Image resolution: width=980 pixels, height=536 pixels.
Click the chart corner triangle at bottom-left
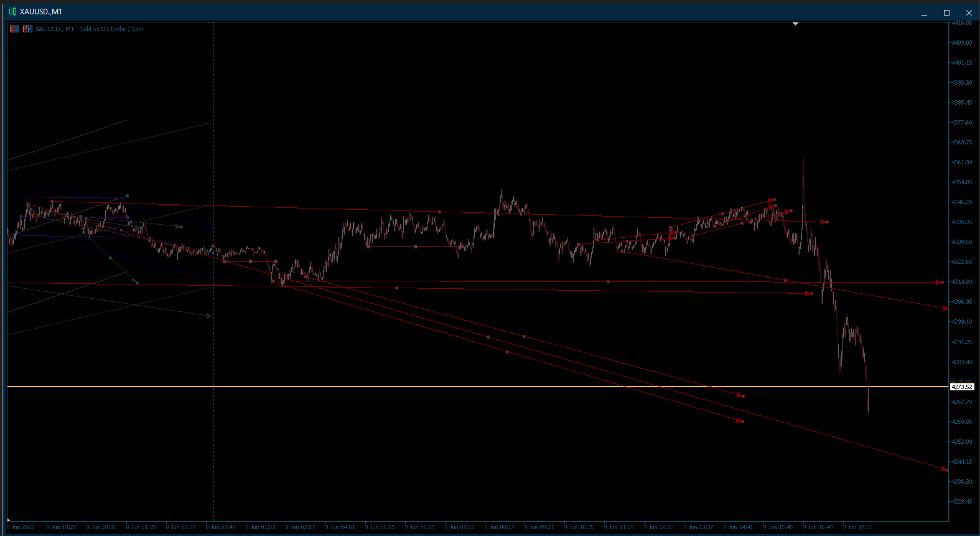coord(9,519)
